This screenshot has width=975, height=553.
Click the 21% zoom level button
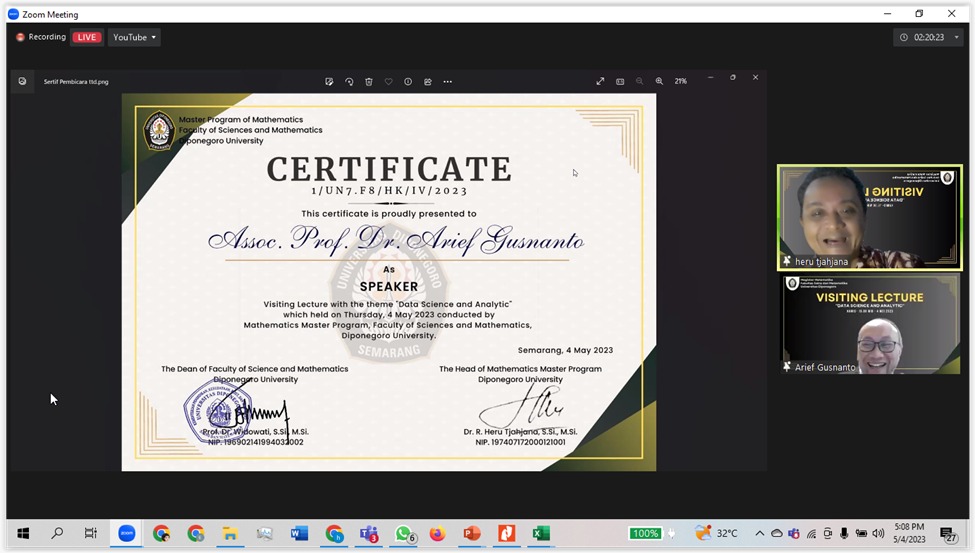point(680,81)
